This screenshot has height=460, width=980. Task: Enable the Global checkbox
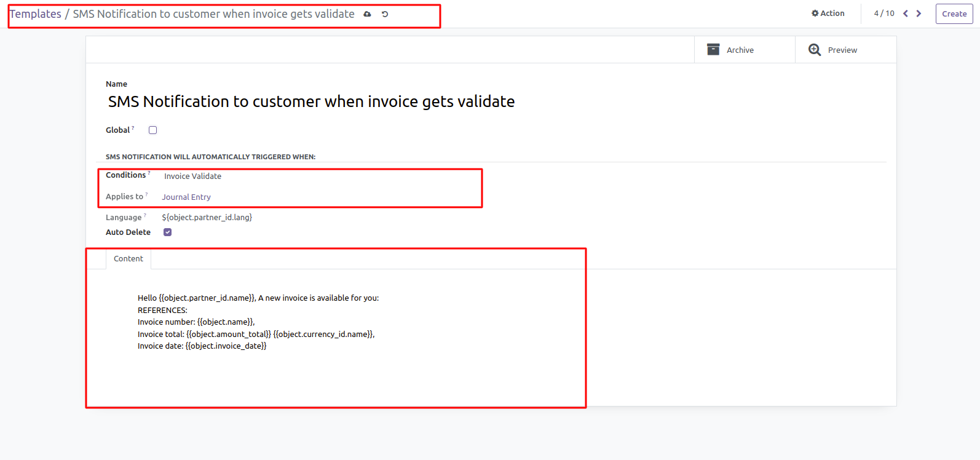(x=153, y=130)
